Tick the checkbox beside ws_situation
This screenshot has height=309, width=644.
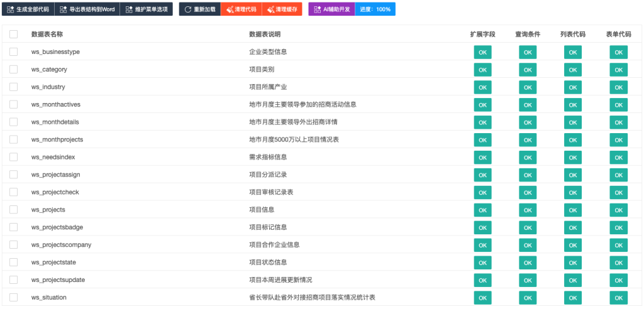14,298
